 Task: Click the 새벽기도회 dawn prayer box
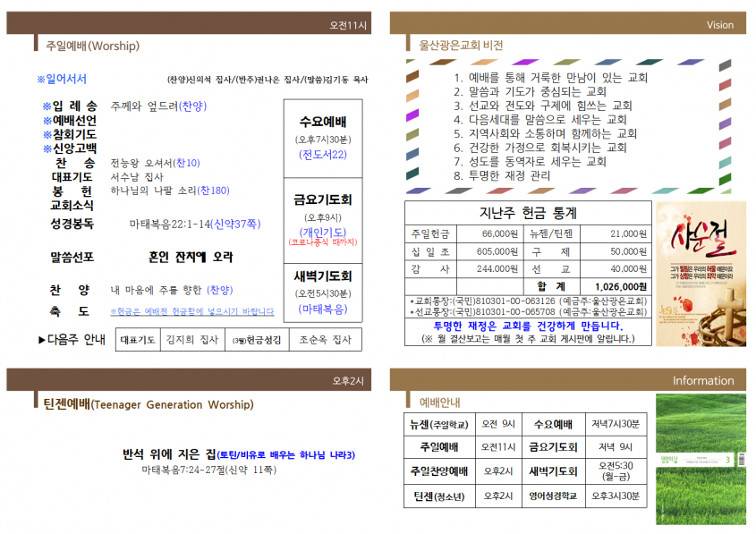(323, 292)
